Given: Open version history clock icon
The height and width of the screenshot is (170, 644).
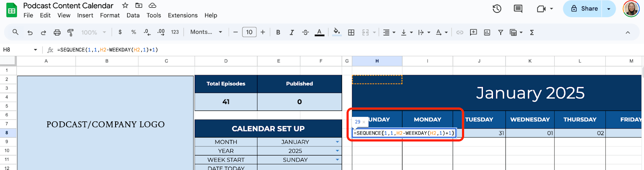Looking at the screenshot, I should point(497,8).
